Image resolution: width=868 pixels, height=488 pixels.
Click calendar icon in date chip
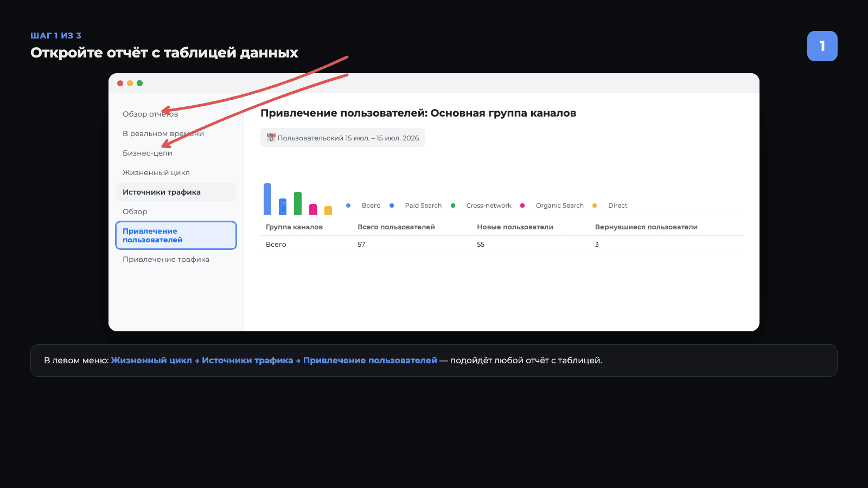271,138
